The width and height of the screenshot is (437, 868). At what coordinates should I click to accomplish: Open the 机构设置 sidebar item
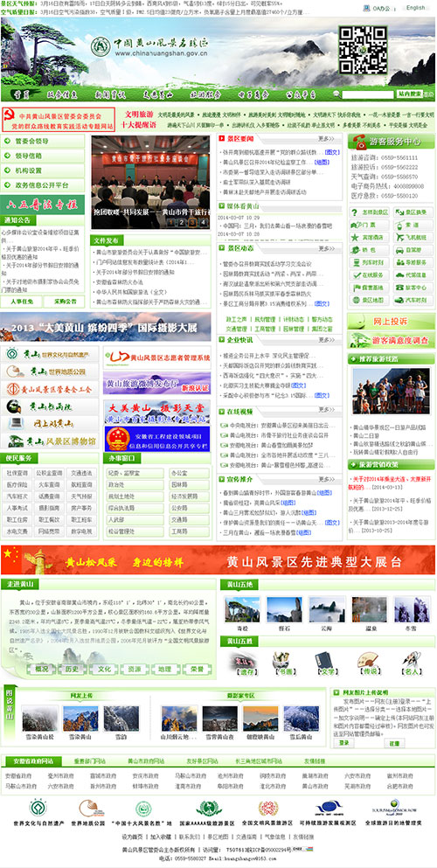[x=43, y=170]
